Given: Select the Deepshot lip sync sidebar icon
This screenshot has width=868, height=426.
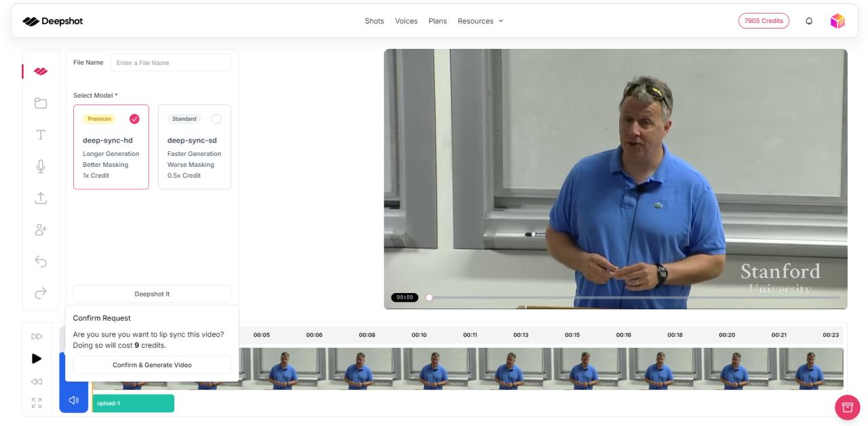Looking at the screenshot, I should (41, 71).
